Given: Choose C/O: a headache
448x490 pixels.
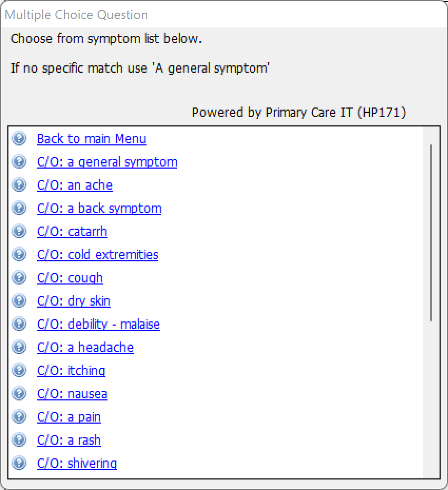Looking at the screenshot, I should click(x=85, y=347).
